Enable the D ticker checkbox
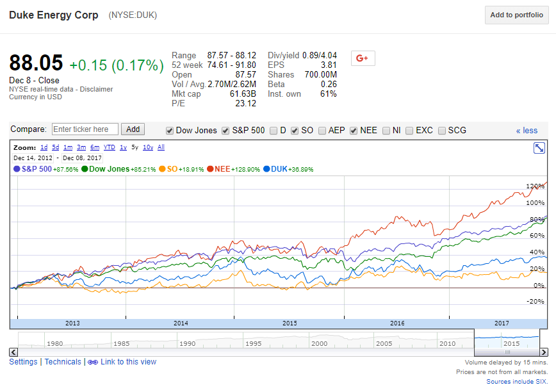The height and width of the screenshot is (392, 556). coord(274,131)
